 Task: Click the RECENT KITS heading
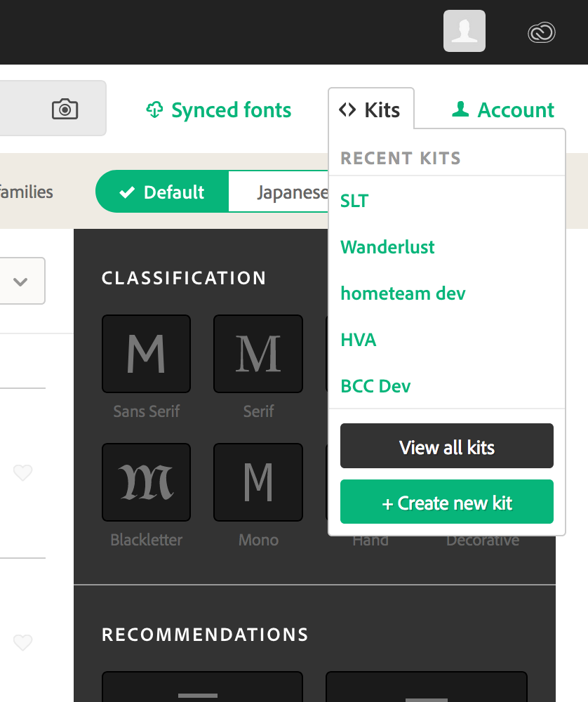[401, 158]
